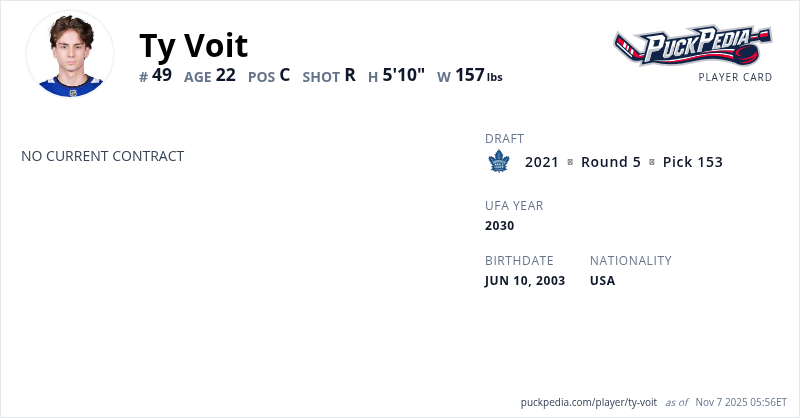
Task: Click the birthdate Jun 10, 2003
Action: point(525,281)
